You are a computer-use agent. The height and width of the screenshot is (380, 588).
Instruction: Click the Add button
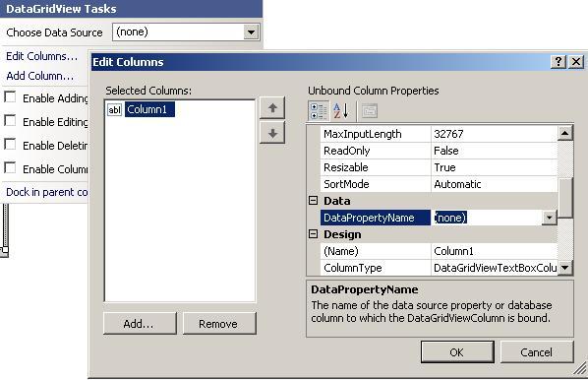click(140, 323)
